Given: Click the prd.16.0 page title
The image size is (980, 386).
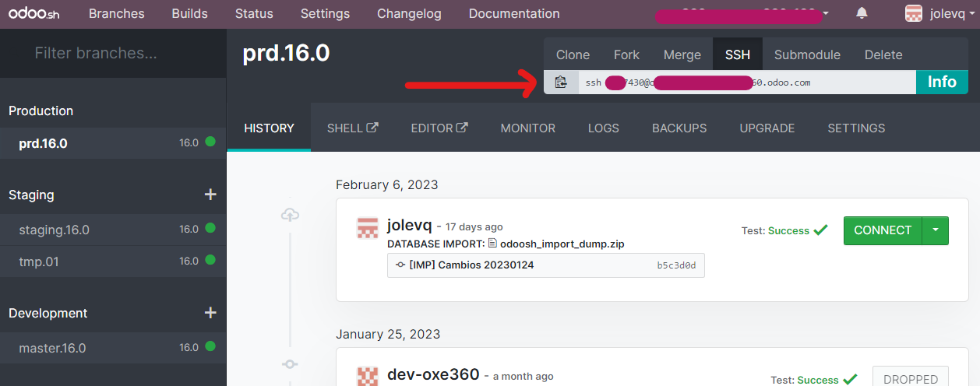Looking at the screenshot, I should [286, 53].
